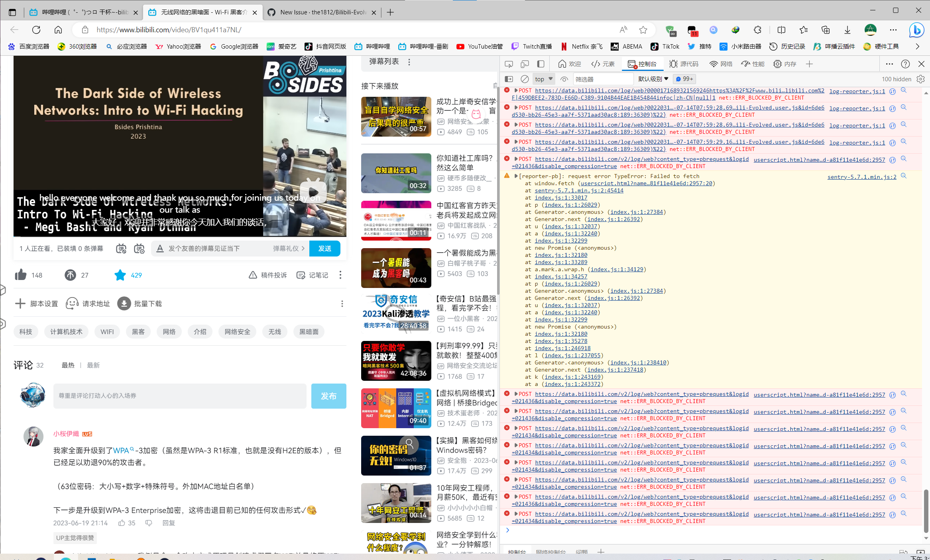Switch to the 网络 DevTools tab
The width and height of the screenshot is (930, 560).
pyautogui.click(x=721, y=64)
